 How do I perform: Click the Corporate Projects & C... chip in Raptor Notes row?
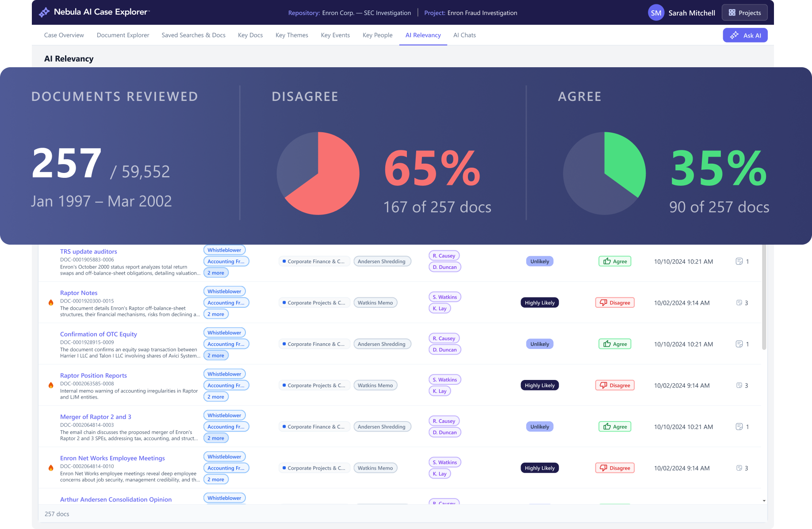pos(314,303)
